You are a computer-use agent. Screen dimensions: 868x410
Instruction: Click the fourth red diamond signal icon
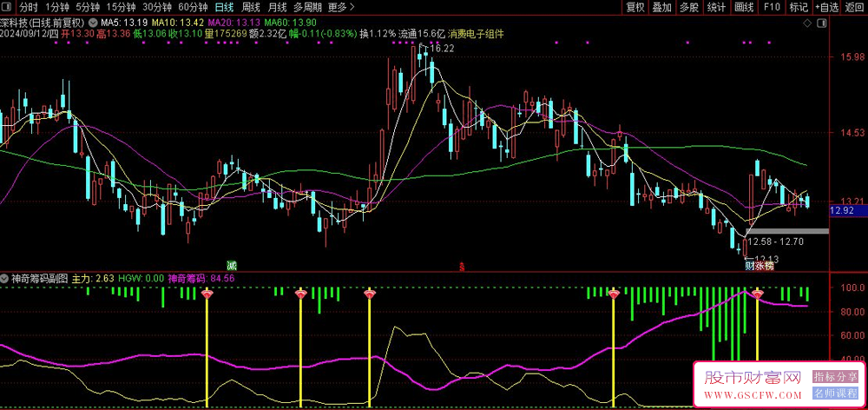614,294
